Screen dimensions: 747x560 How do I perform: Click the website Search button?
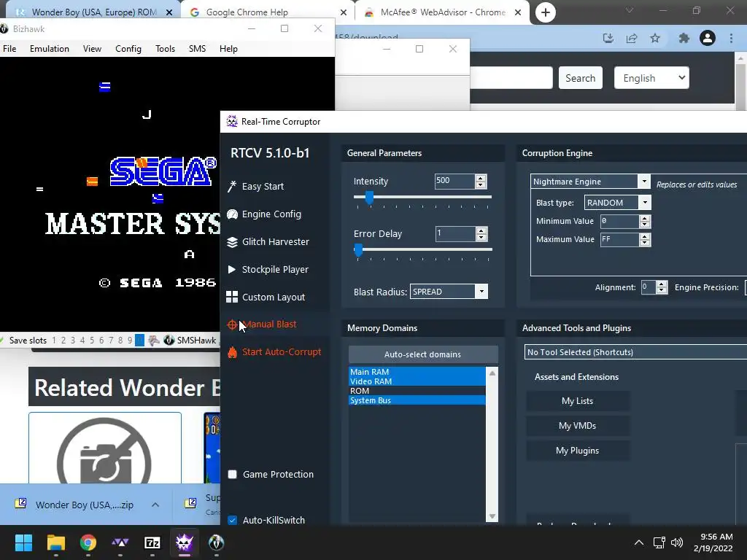[580, 77]
